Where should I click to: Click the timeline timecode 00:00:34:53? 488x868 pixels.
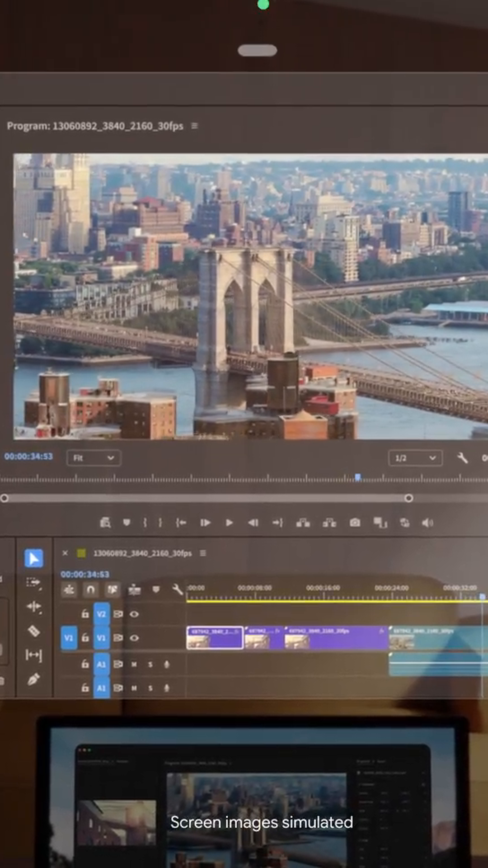(x=85, y=574)
